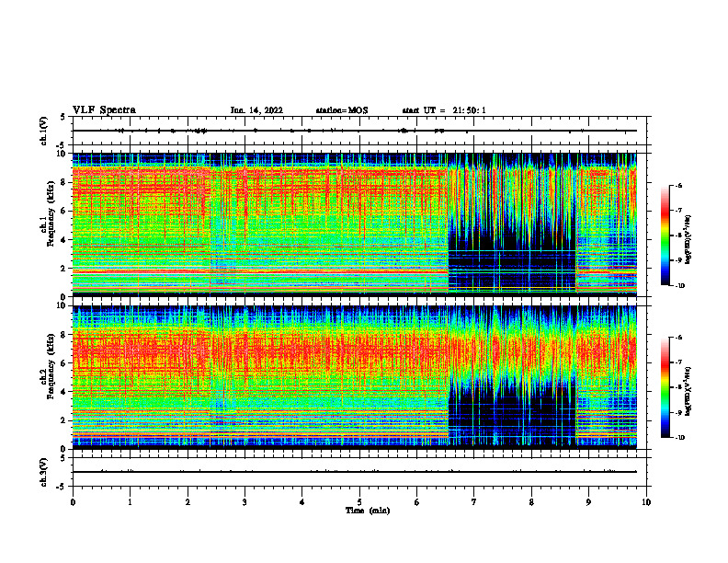Click the "ch.1(V)" waveform axis label
Viewport: 728px width, 563px height.
pyautogui.click(x=44, y=131)
